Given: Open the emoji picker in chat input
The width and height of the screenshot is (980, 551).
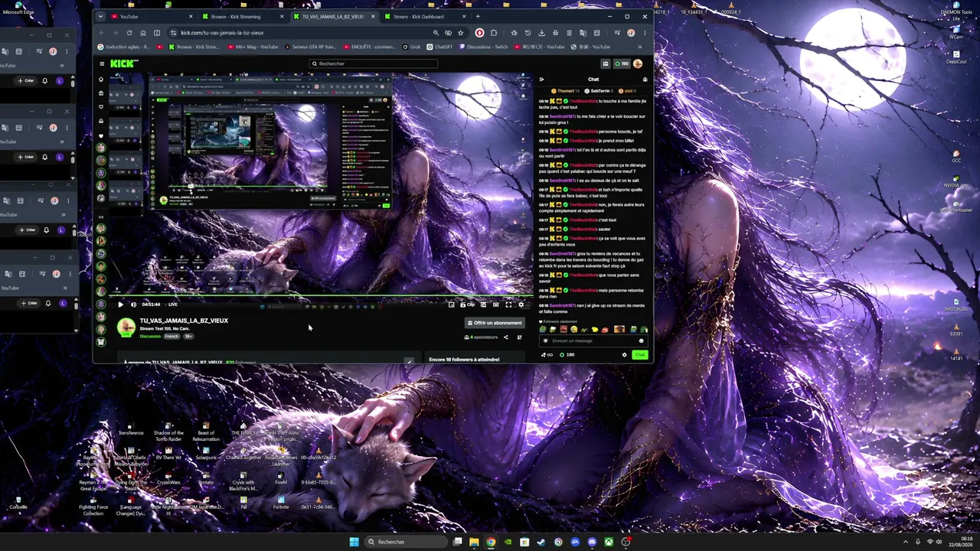Looking at the screenshot, I should pos(642,341).
